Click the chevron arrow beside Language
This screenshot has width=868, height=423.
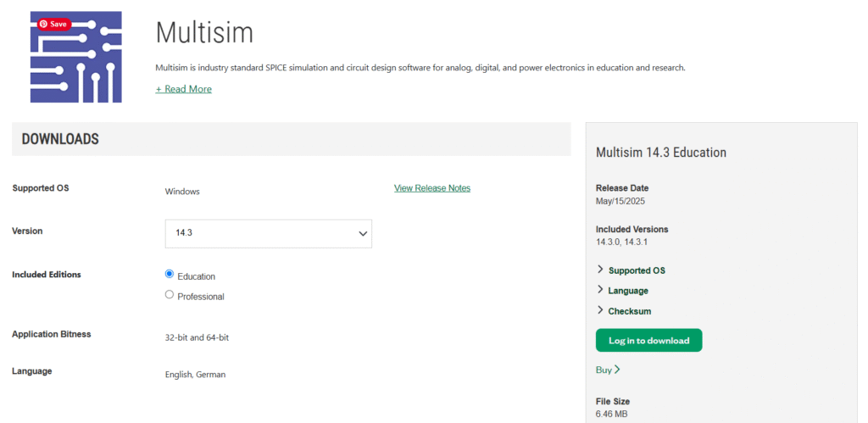600,290
